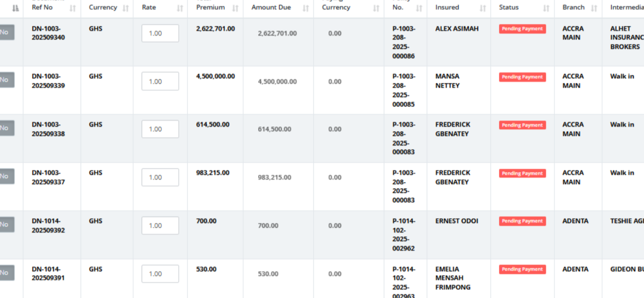Image resolution: width=644 pixels, height=298 pixels.
Task: Click the Currency column sort icon
Action: tap(126, 8)
